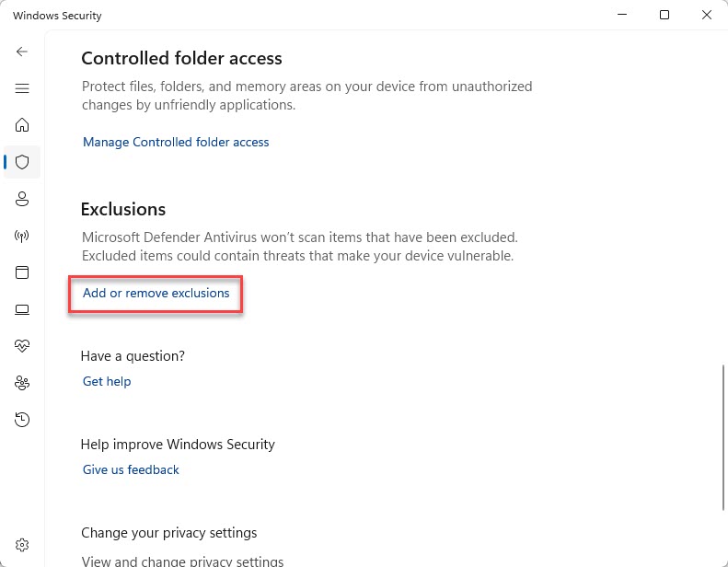Click the Get help link
This screenshot has height=567, width=728.
tap(107, 381)
